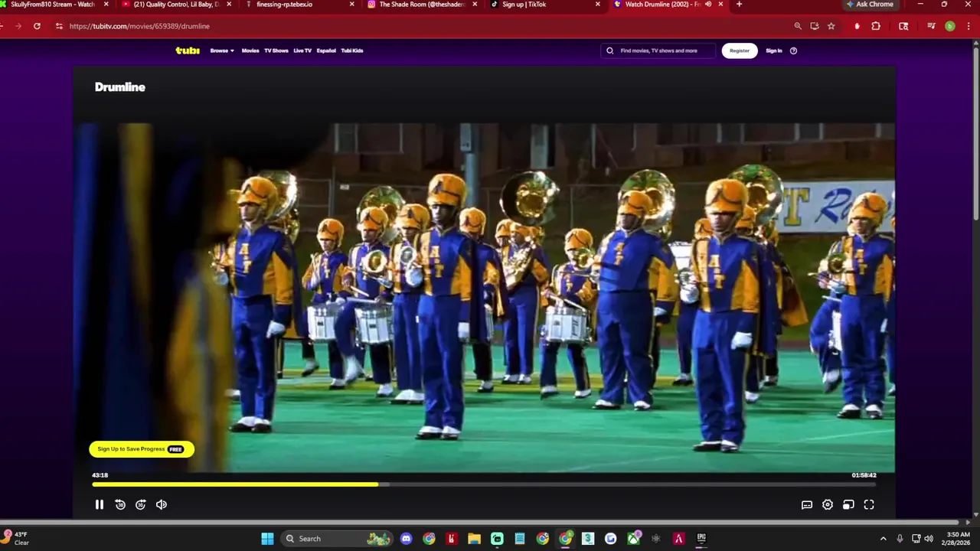Screen dimensions: 980x551
Task: Focus the Find movies search field
Action: point(658,51)
